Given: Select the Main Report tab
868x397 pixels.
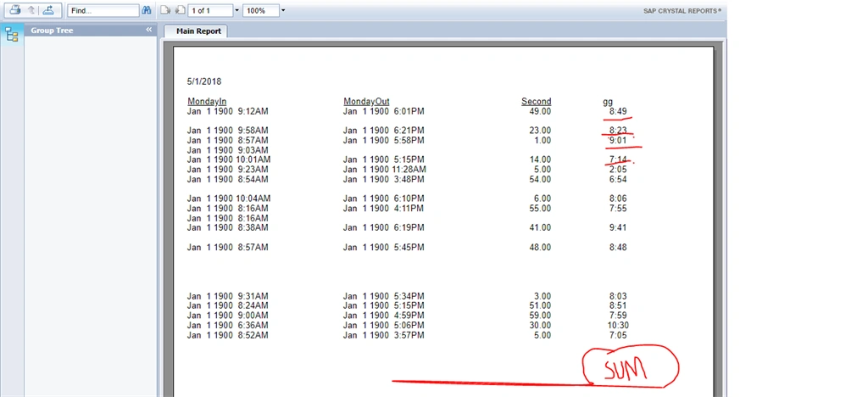Looking at the screenshot, I should click(198, 31).
